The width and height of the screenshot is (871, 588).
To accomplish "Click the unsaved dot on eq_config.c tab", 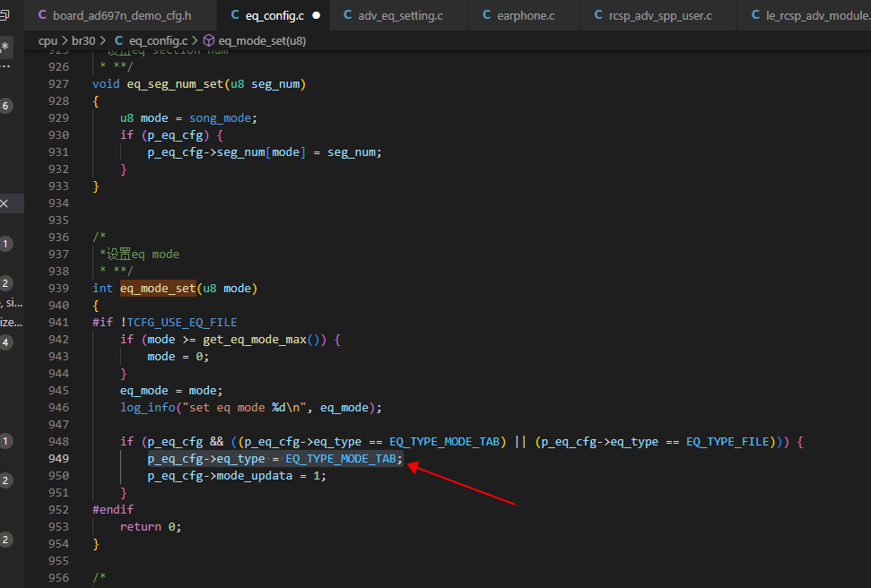I will (316, 15).
